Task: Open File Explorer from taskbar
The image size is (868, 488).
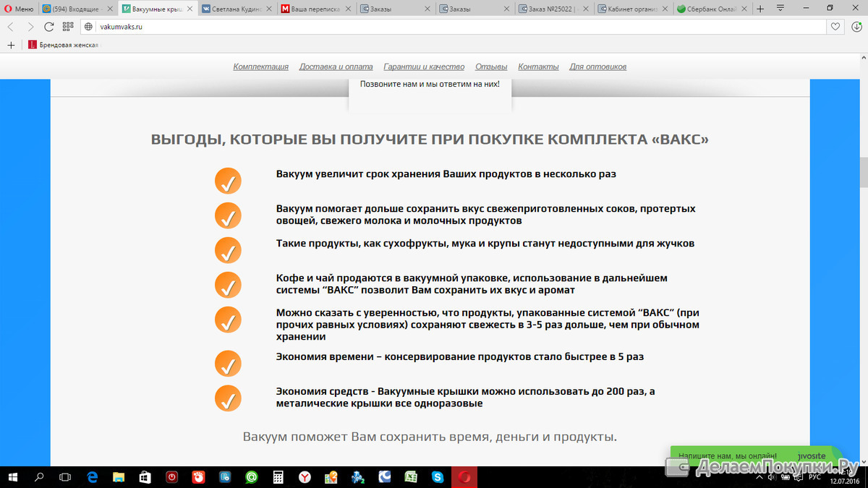Action: click(119, 476)
